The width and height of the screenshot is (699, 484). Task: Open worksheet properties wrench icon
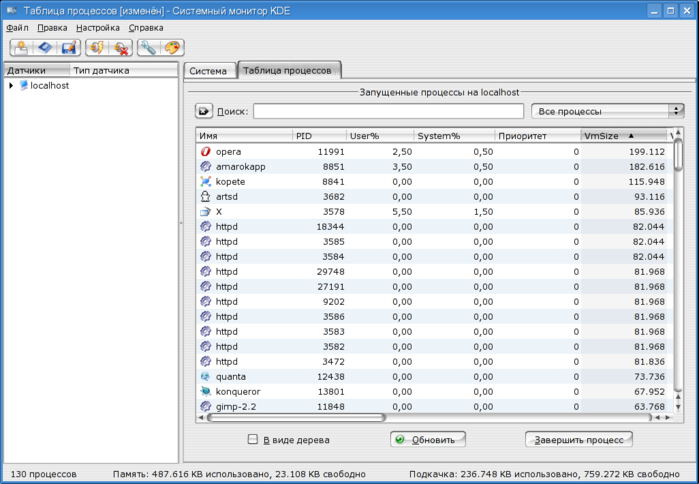[x=148, y=48]
